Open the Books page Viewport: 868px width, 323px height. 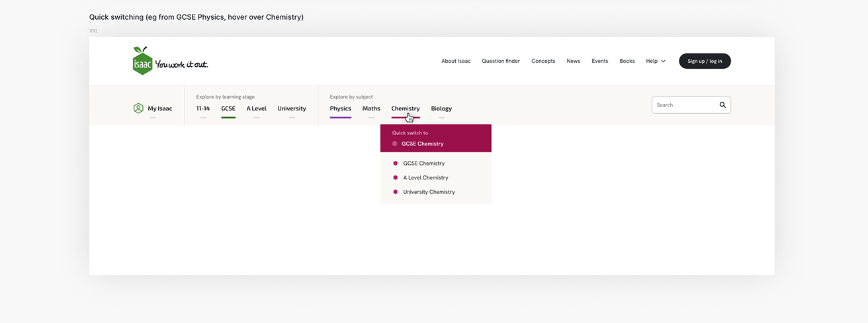coord(627,61)
